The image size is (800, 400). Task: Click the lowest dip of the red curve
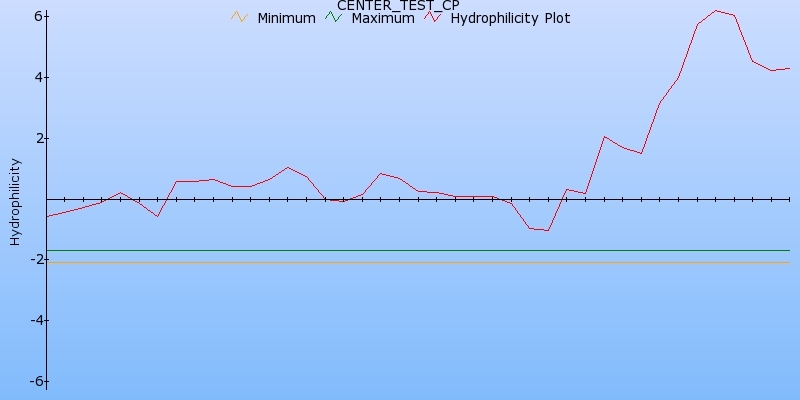click(x=547, y=231)
